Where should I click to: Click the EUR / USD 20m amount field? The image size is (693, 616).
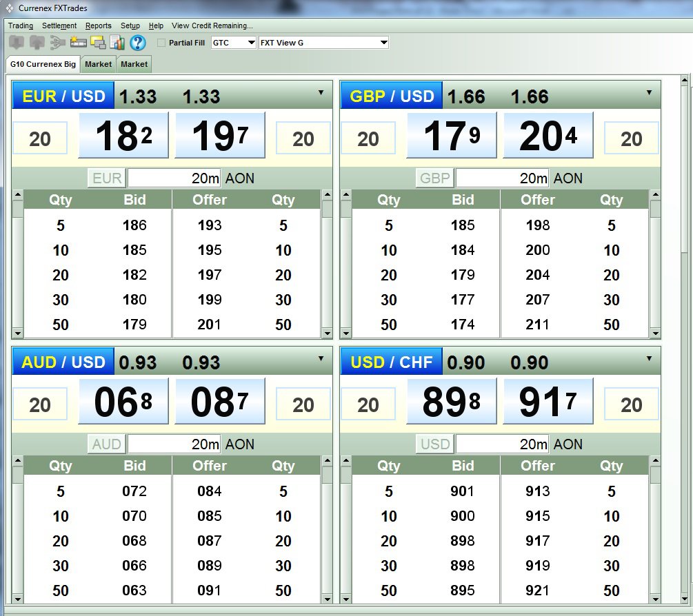point(174,178)
